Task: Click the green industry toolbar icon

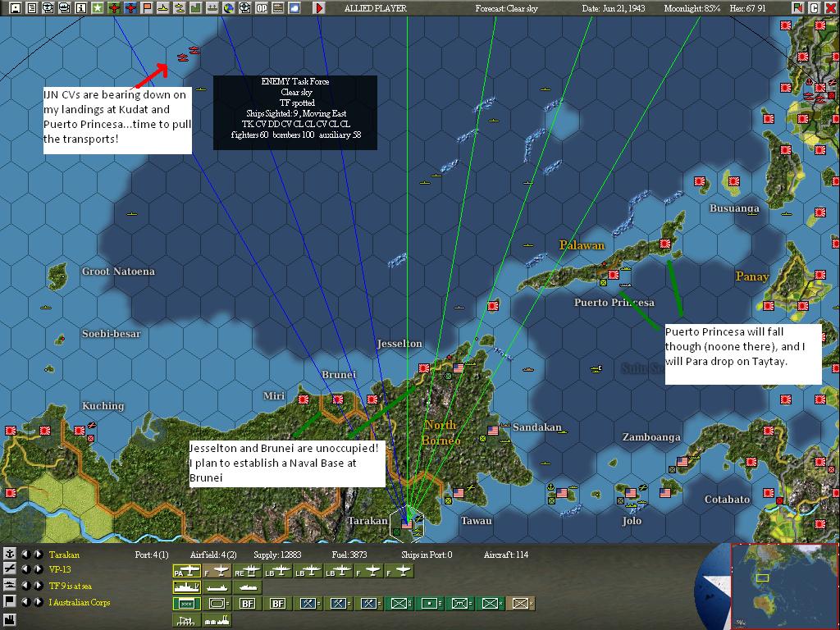Action: click(x=195, y=8)
